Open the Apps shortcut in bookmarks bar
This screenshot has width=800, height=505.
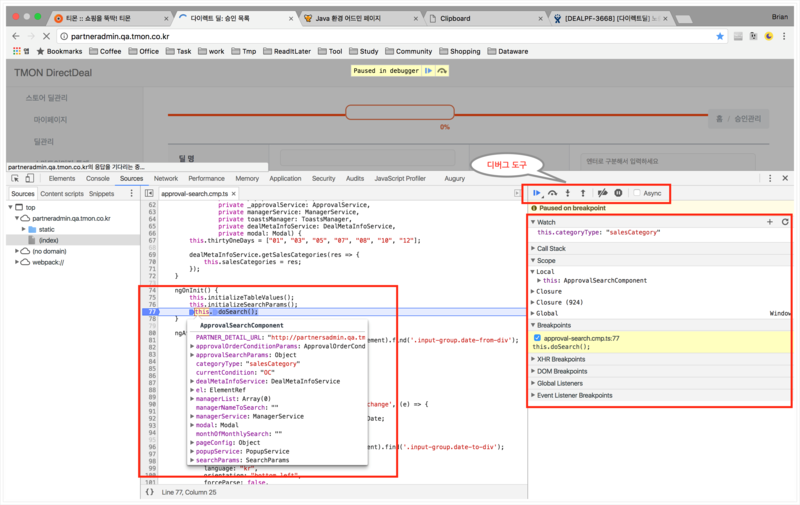point(21,52)
